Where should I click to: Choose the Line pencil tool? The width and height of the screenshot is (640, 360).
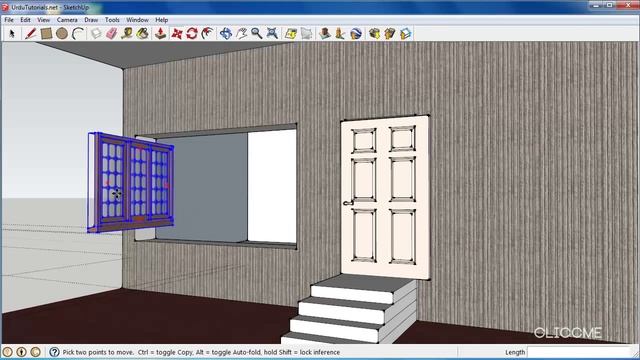(x=30, y=33)
